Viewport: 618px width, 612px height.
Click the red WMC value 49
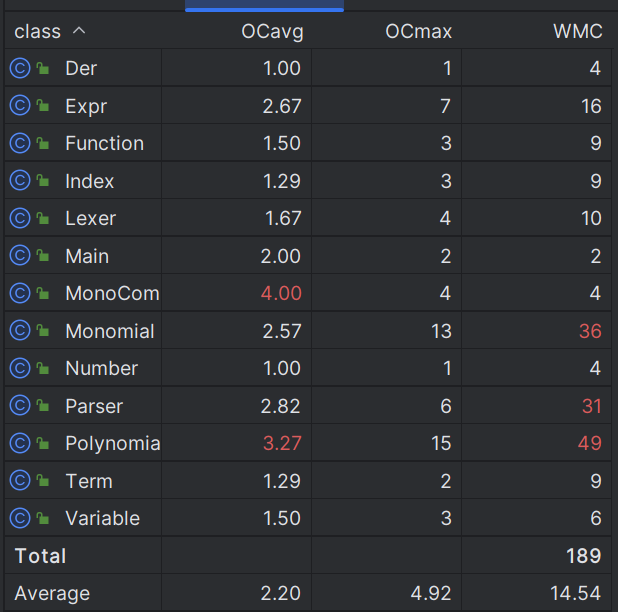coord(590,443)
